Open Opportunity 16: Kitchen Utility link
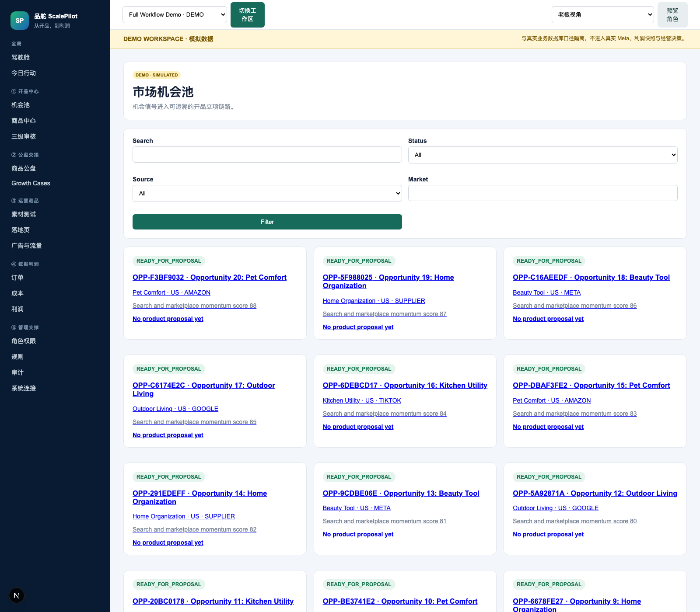The width and height of the screenshot is (700, 612). tap(405, 385)
